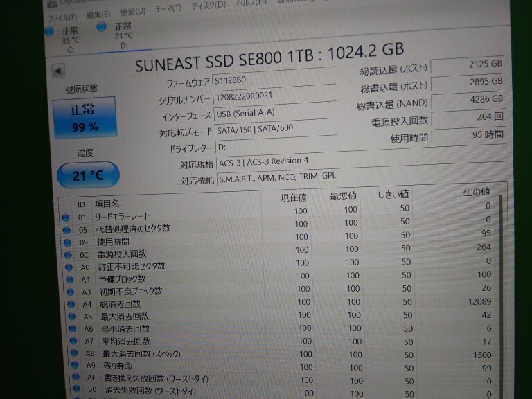Click the blue status icon beside D: 正常
Screen dimensions: 532x399
click(101, 27)
